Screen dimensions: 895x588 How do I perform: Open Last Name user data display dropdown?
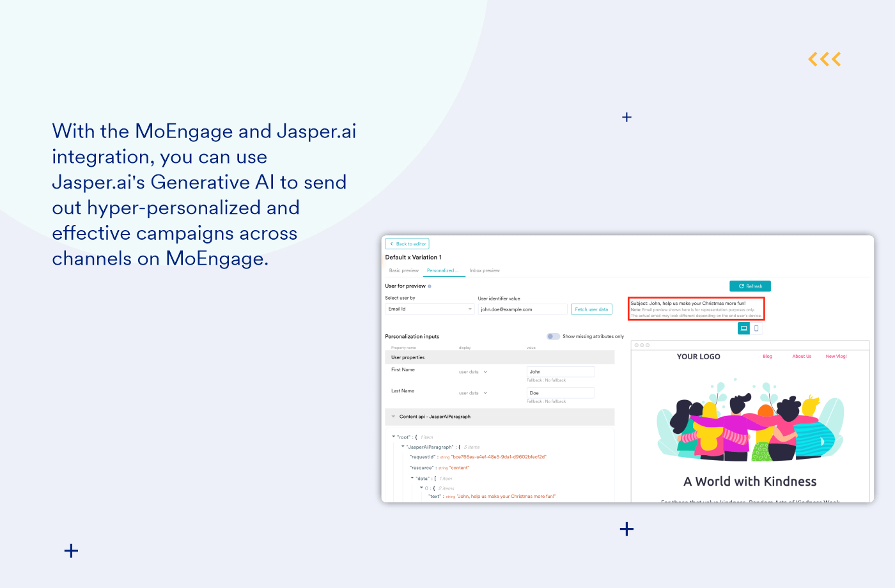[473, 393]
